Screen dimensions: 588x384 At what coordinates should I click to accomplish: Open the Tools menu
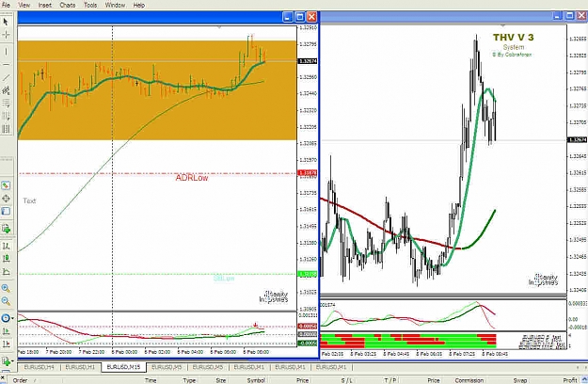point(90,6)
